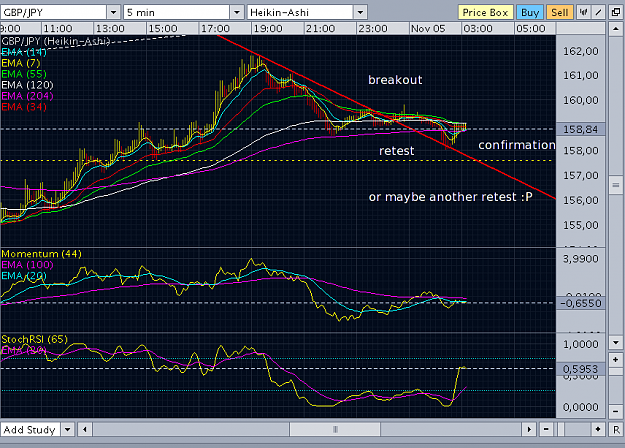The width and height of the screenshot is (625, 448).
Task: Click the Heikin-Ashi style field
Action: click(x=300, y=12)
